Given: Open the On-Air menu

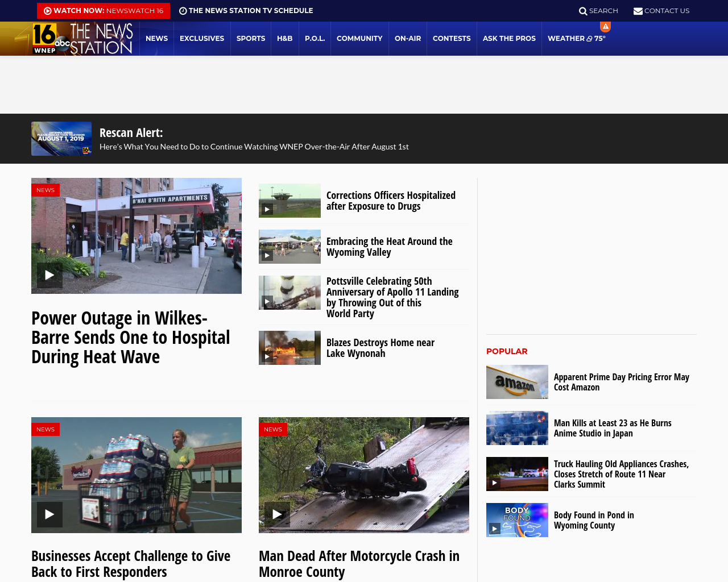Looking at the screenshot, I should click(x=408, y=39).
